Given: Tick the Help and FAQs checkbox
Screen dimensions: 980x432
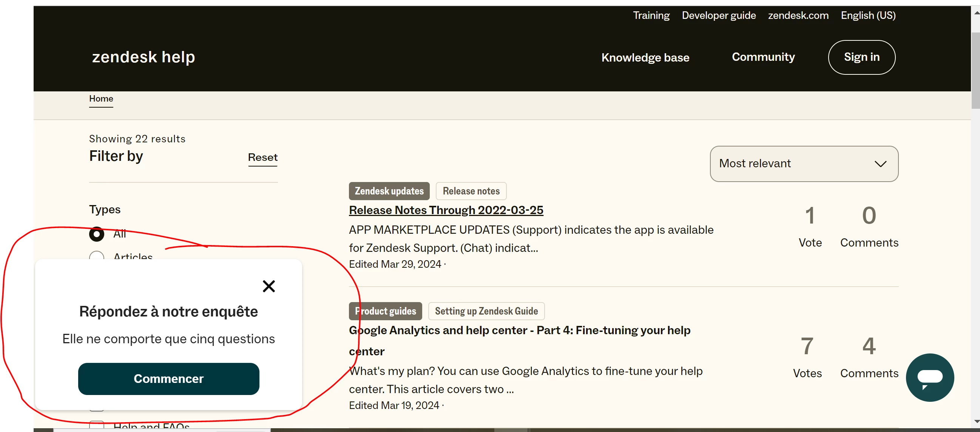Looking at the screenshot, I should tap(97, 426).
